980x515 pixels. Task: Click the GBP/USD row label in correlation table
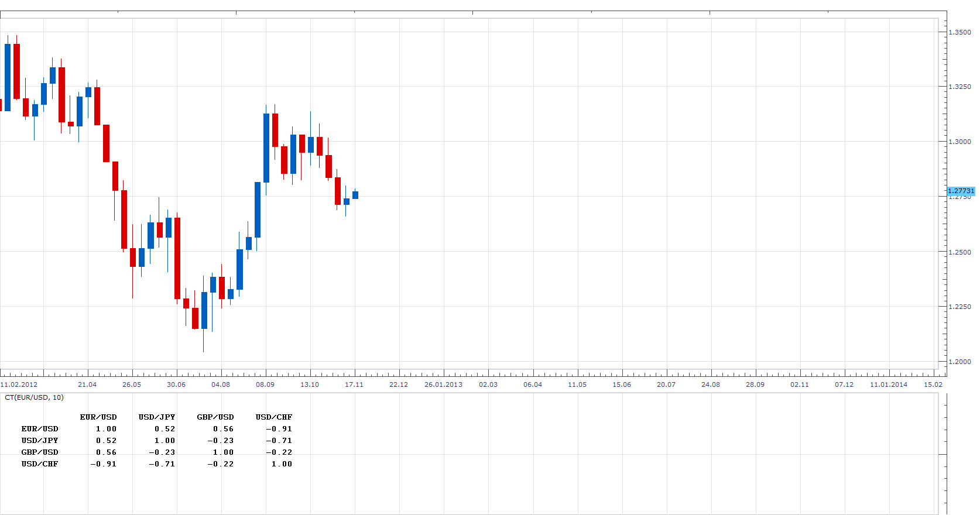(40, 452)
